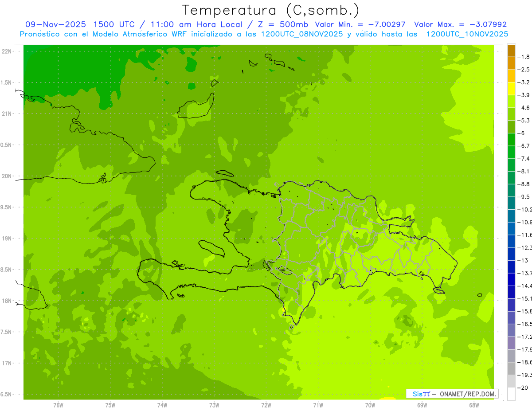
Task: Click the 'ONAMET/REP.DOM.' credit label
Action: [x=468, y=394]
